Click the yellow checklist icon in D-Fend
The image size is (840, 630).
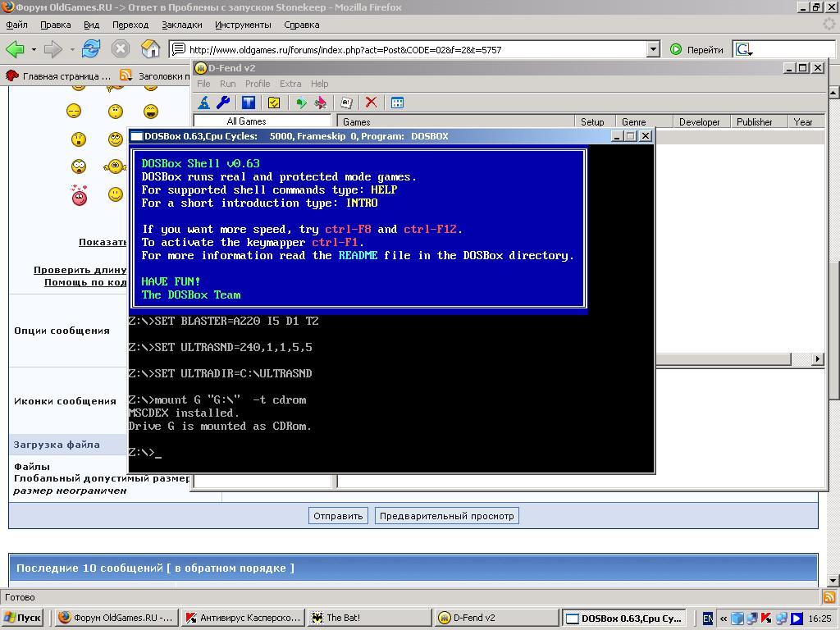tap(274, 103)
